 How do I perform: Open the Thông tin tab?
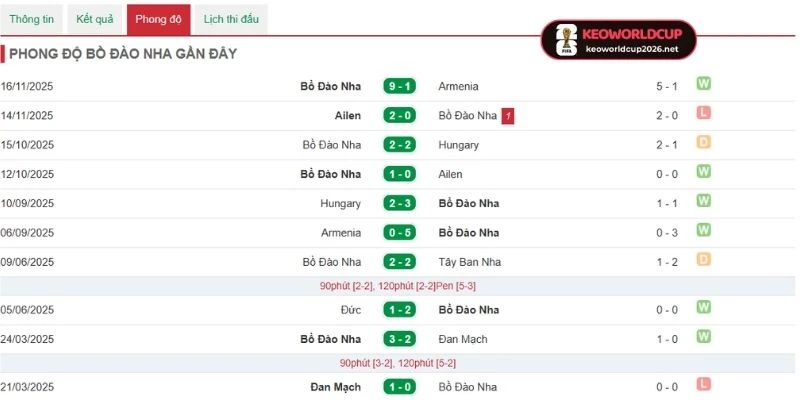(x=32, y=19)
